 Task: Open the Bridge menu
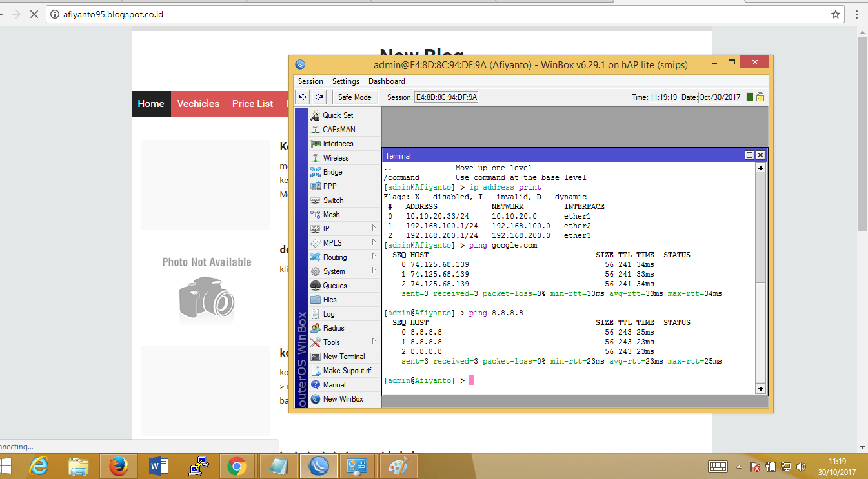click(345, 172)
